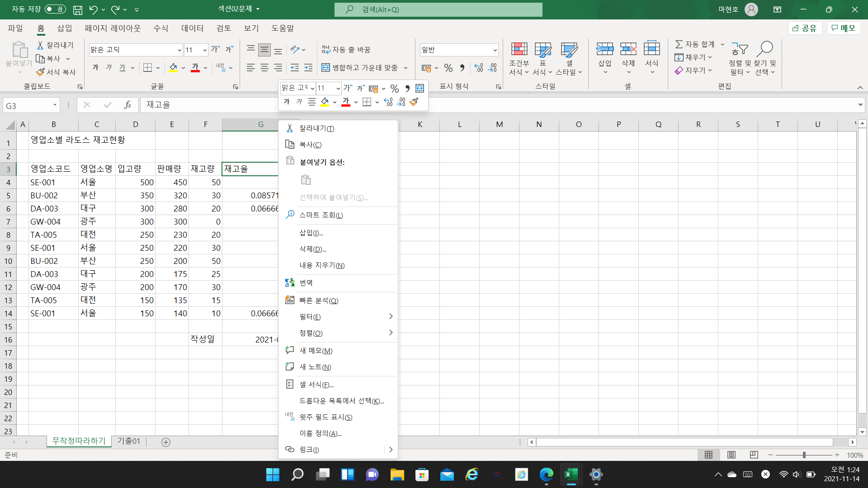
Task: Open the Formulas (수식) ribbon tab
Action: (160, 28)
